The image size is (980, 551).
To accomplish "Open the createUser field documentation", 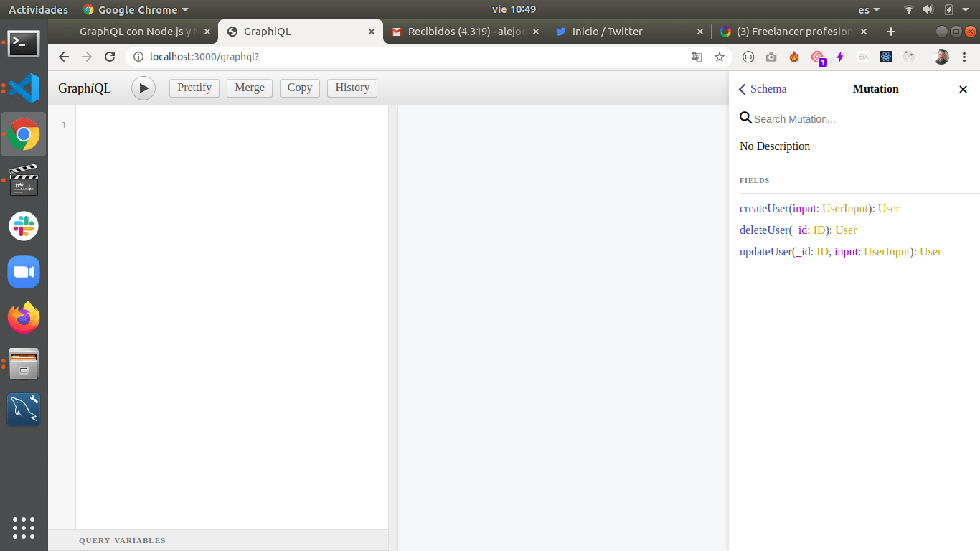I will (764, 209).
